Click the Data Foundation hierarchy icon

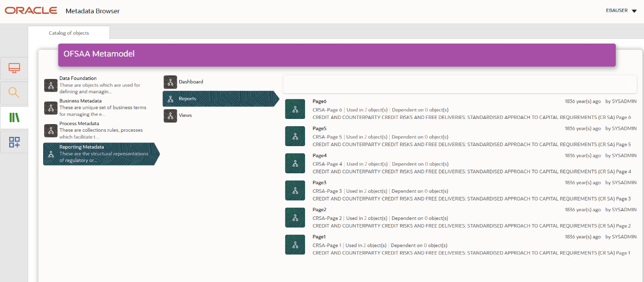[51, 85]
